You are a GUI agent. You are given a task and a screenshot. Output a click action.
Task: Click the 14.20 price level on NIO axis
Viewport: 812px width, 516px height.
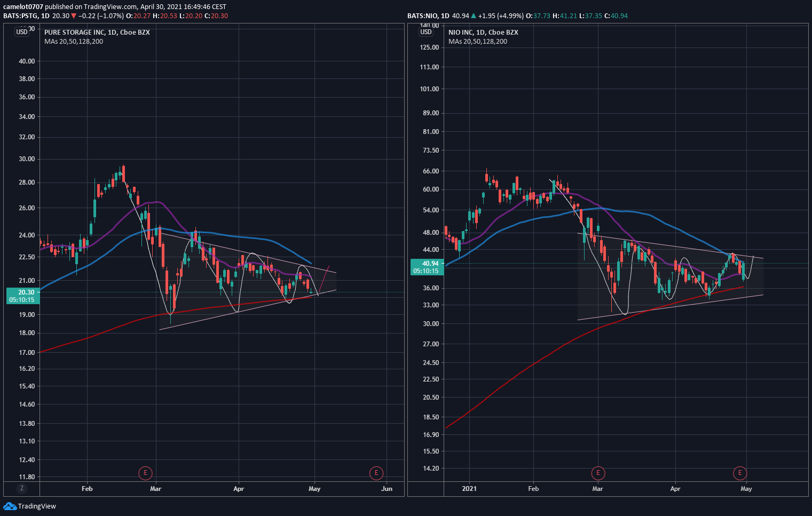(430, 468)
